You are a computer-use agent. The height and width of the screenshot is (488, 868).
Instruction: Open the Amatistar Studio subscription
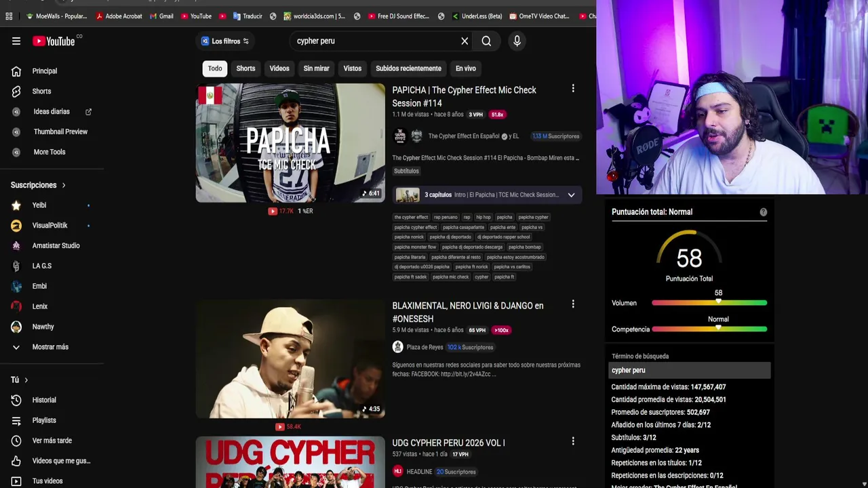56,246
